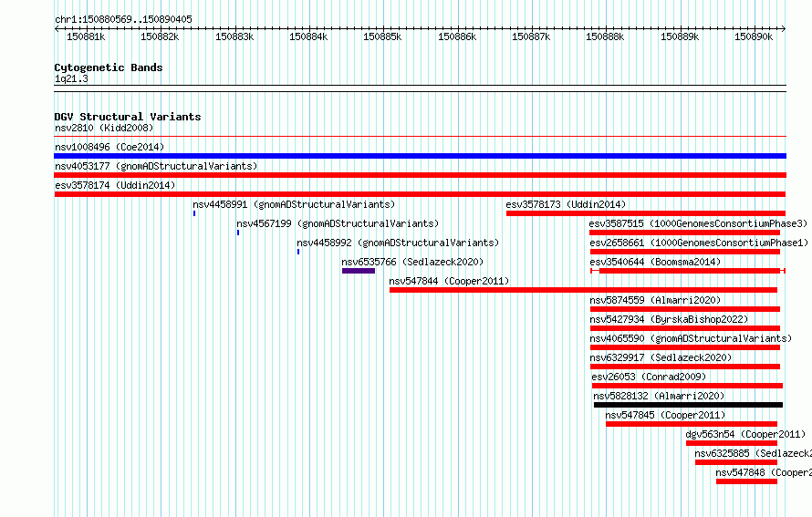The width and height of the screenshot is (812, 517).
Task: Select the red esv3540644 bar with whiskers
Action: pos(688,271)
